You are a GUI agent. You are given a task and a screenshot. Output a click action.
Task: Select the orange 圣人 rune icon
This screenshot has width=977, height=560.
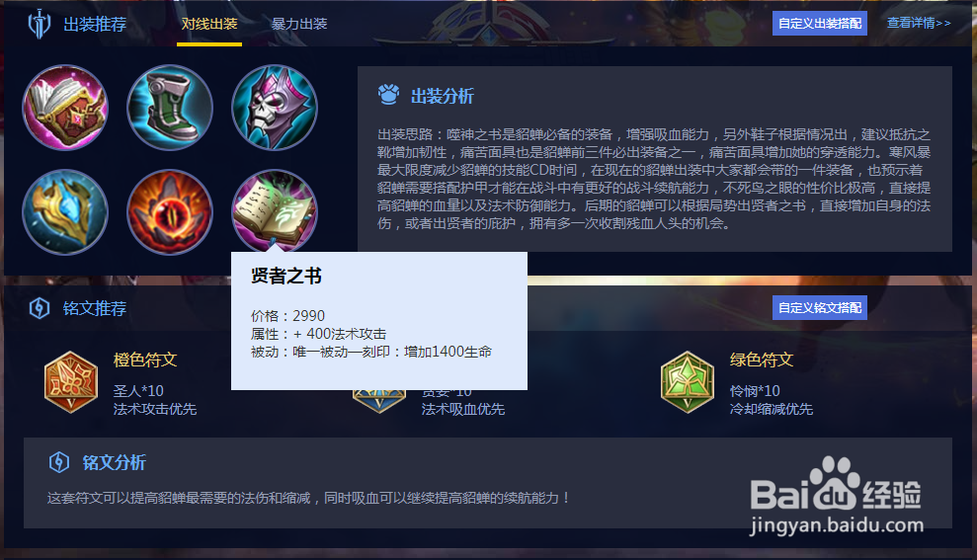[x=71, y=382]
